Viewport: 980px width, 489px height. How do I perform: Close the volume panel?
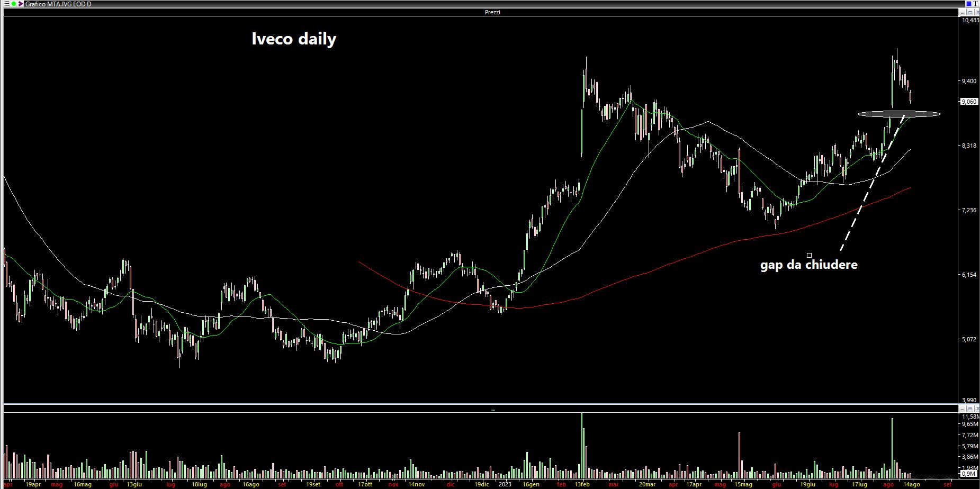(977, 409)
